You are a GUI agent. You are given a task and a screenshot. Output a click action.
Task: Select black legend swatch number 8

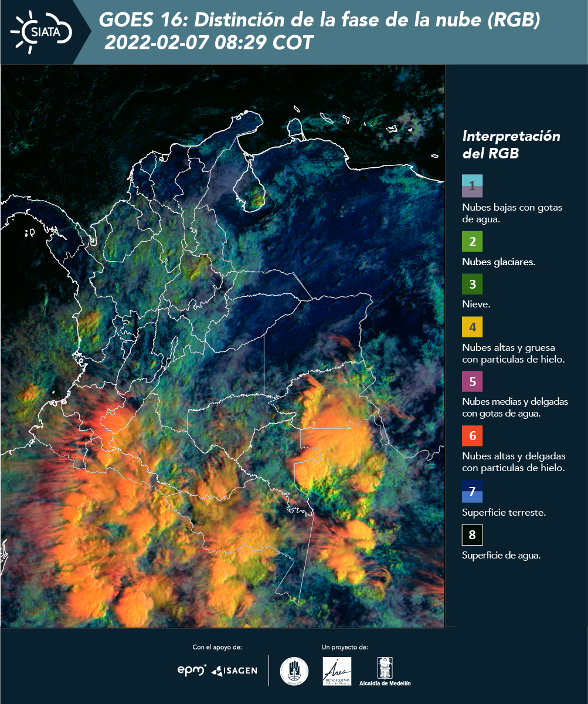click(x=472, y=535)
